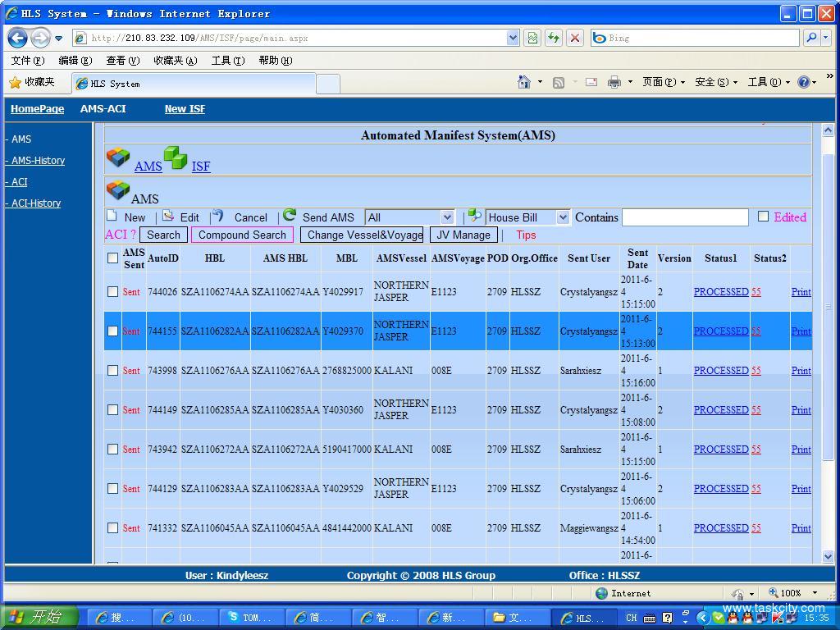Click the Compound Search button

point(242,235)
